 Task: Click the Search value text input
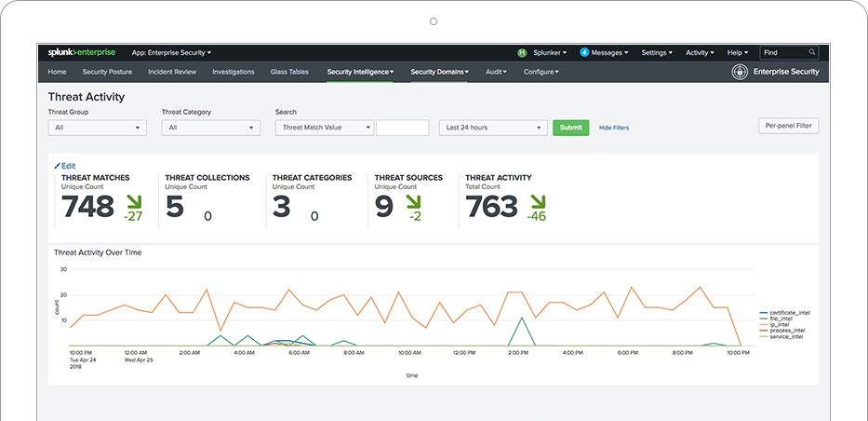[x=403, y=128]
